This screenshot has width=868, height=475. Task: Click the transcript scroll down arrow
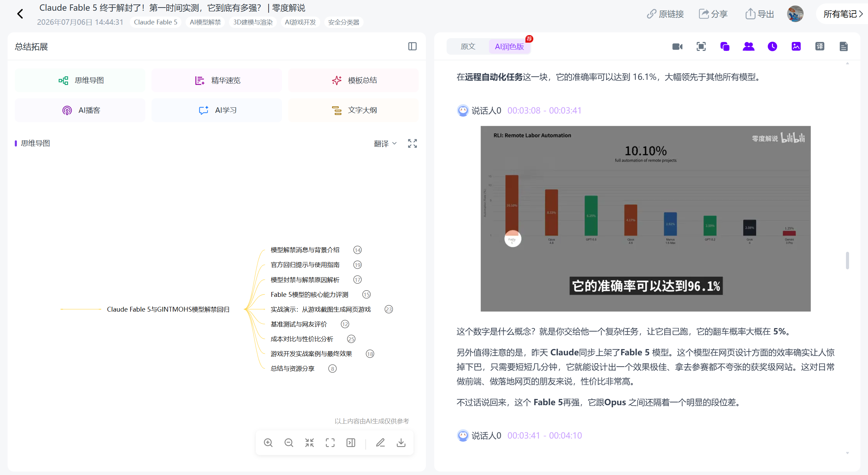pyautogui.click(x=847, y=453)
